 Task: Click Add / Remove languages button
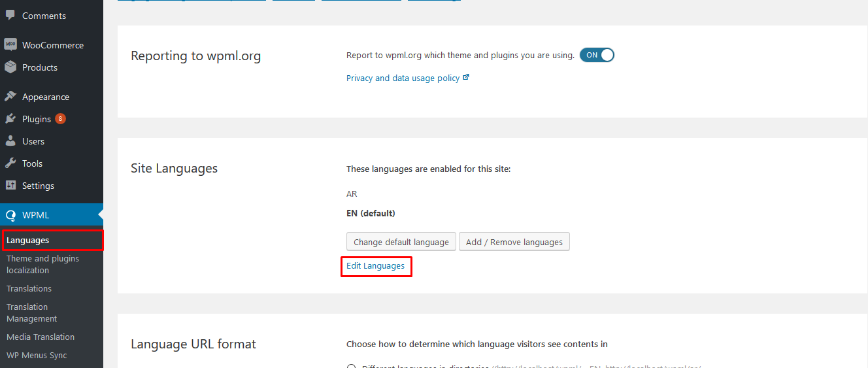click(x=514, y=242)
